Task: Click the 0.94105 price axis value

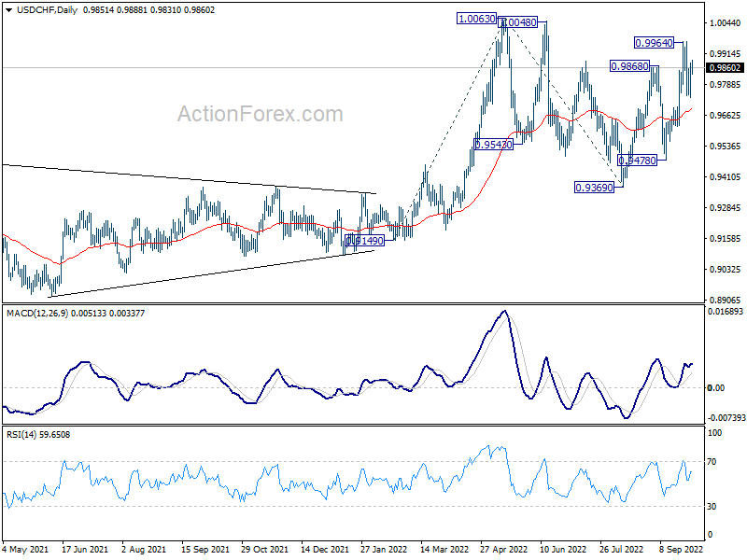Action: [726, 177]
